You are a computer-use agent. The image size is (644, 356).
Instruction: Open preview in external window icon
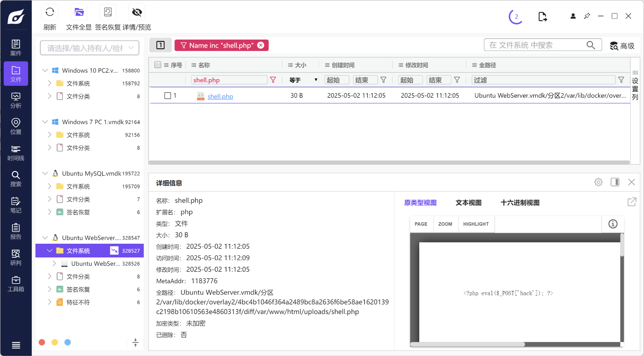tap(632, 202)
